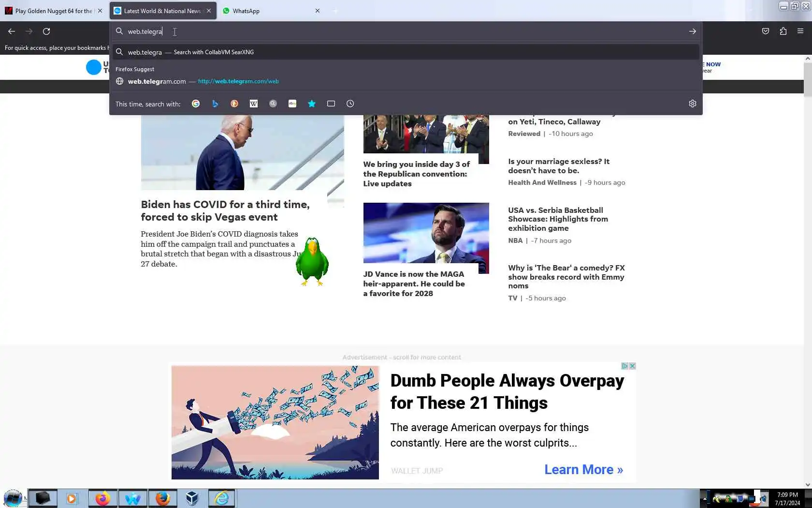Screen dimensions: 812x508
Task: Open the Yeti, Tineco, Callaway deals story
Action: (554, 121)
